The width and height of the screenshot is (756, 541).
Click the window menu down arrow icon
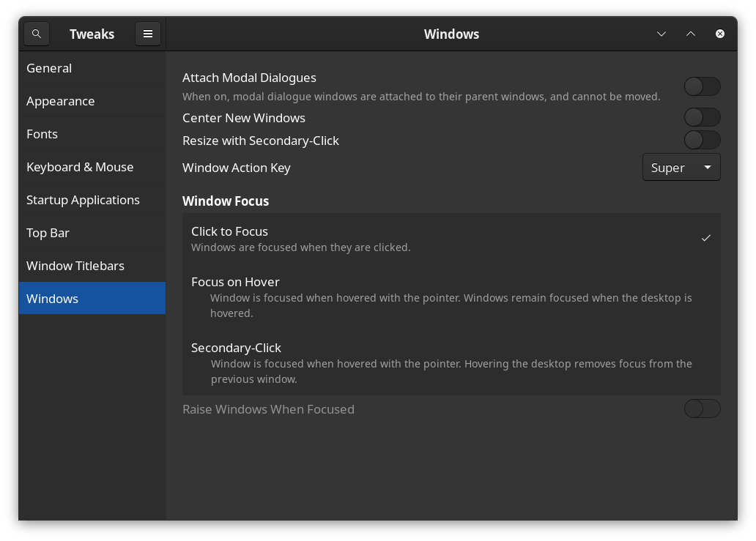(661, 34)
